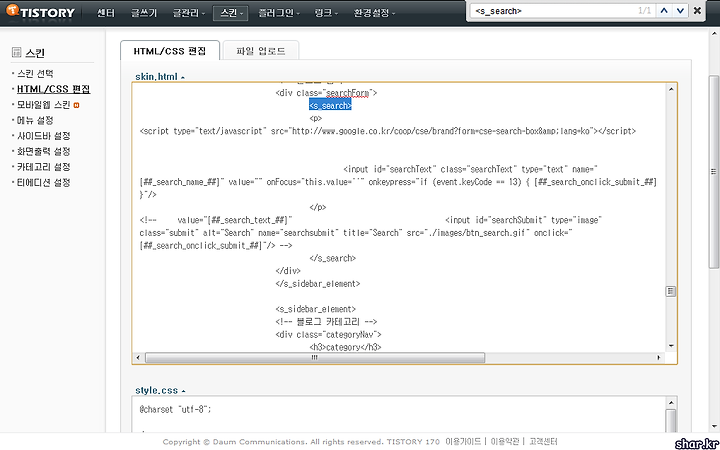Click the main page scrollbar thumb

[714, 172]
